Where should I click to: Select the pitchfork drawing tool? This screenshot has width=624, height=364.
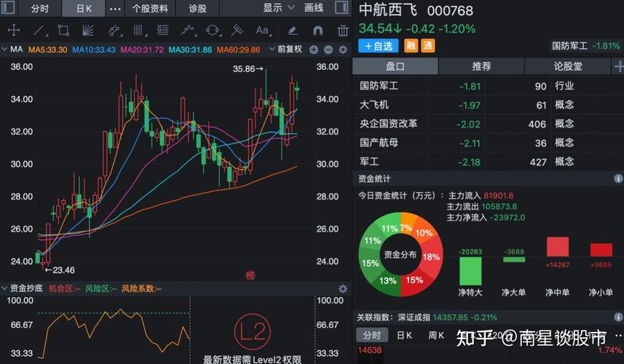click(237, 31)
